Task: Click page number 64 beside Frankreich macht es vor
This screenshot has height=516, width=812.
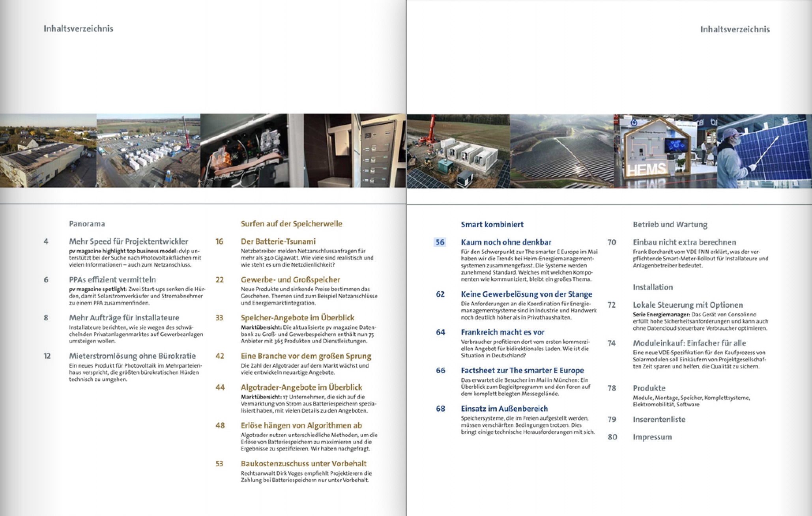Action: coord(440,333)
